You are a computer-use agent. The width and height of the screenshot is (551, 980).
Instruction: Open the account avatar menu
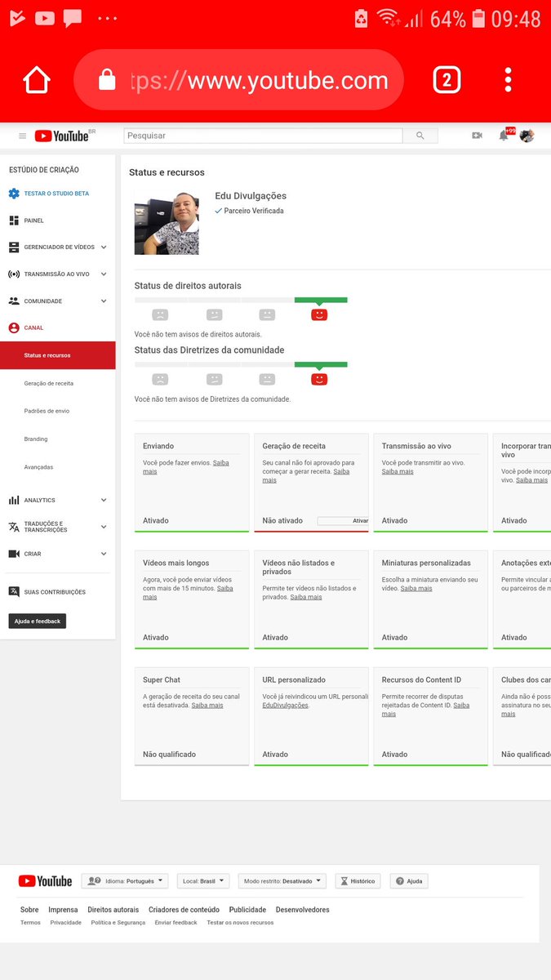click(x=527, y=136)
